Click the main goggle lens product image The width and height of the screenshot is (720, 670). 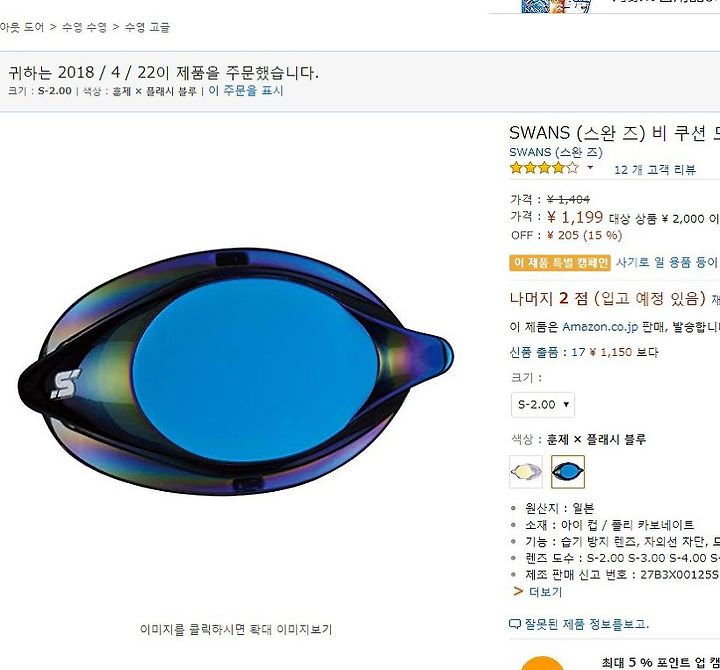236,372
